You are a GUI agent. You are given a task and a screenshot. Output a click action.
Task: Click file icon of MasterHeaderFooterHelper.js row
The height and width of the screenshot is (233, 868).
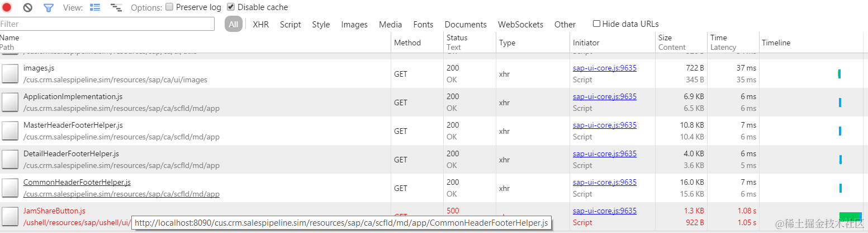10,131
